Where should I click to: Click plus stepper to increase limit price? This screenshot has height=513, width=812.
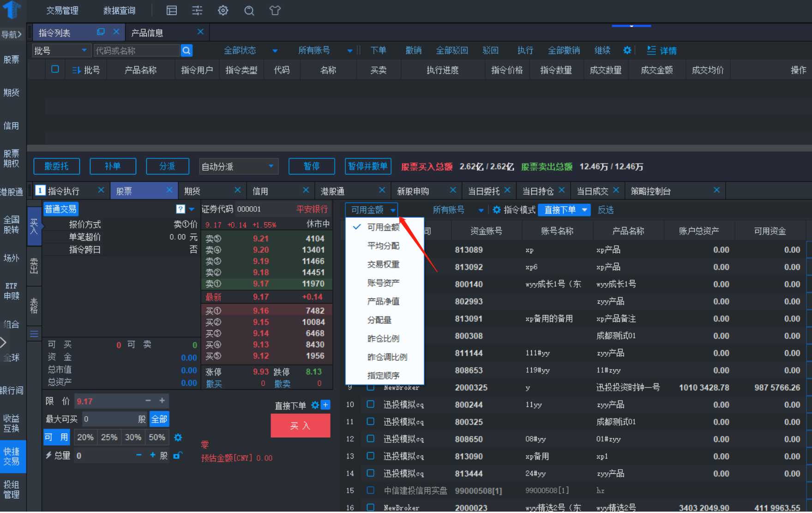(x=162, y=401)
